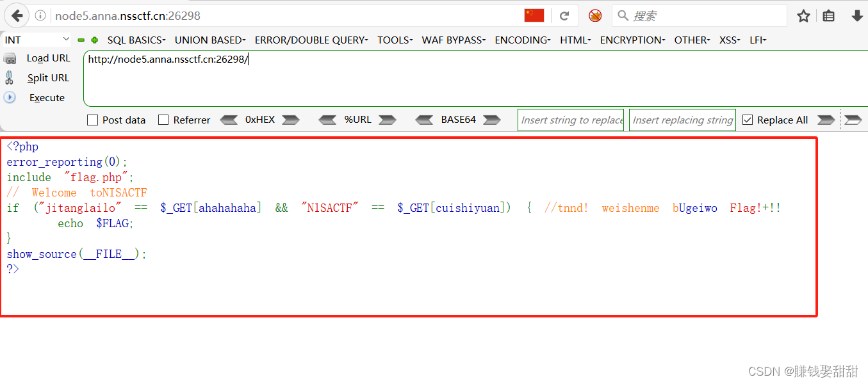Click the echo $FLAG; line
The image size is (868, 384).
(96, 223)
